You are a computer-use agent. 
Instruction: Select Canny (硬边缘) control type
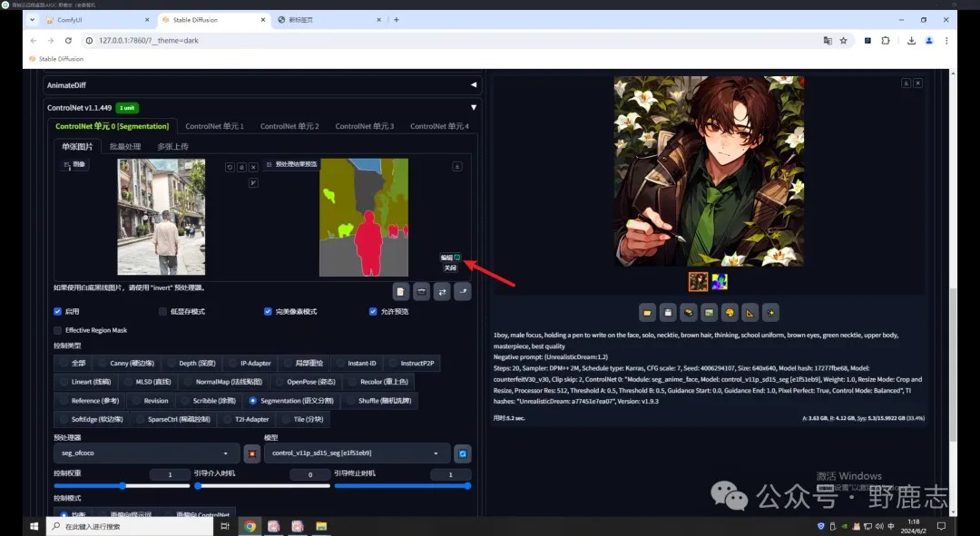coord(127,363)
